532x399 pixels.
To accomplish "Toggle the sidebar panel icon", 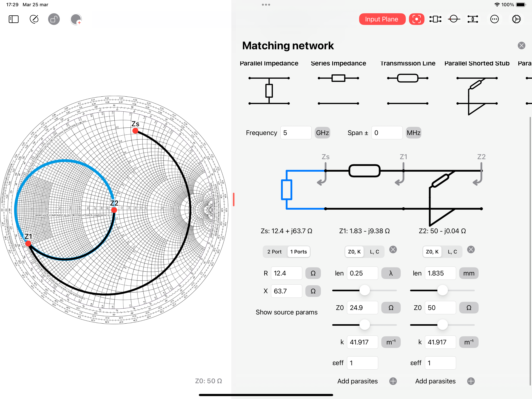I will click(x=14, y=19).
